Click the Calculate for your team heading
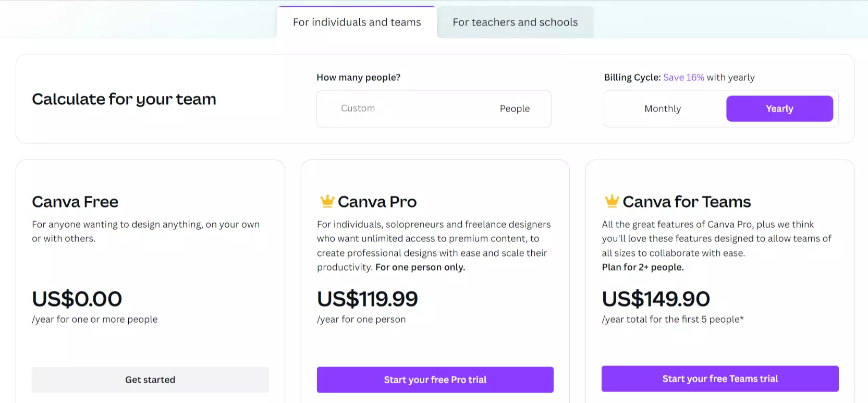 tap(124, 99)
